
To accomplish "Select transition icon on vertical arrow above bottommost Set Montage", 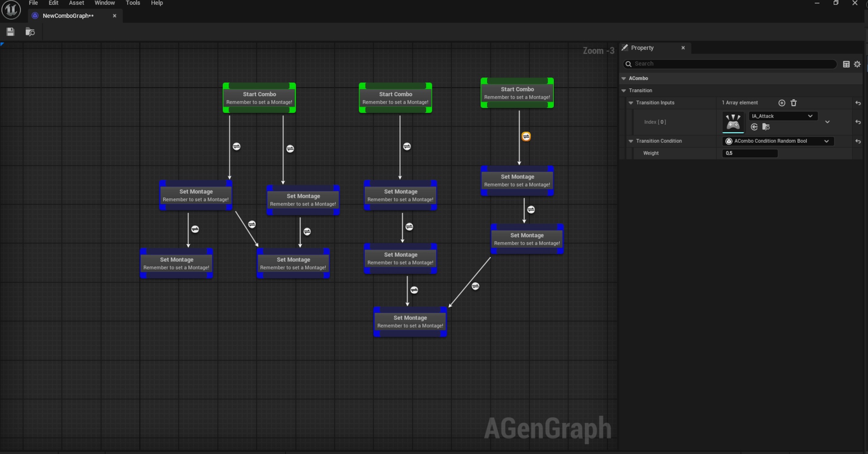I will click(x=414, y=290).
